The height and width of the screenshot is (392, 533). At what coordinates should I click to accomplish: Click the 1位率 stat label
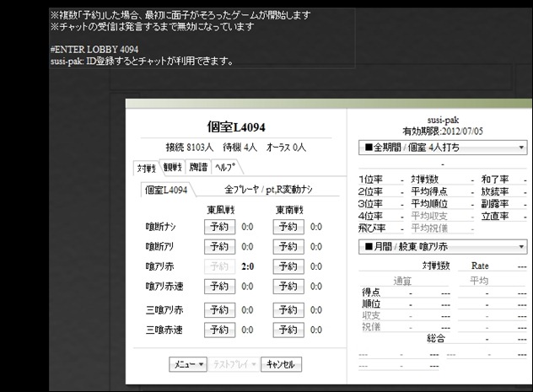coord(370,180)
